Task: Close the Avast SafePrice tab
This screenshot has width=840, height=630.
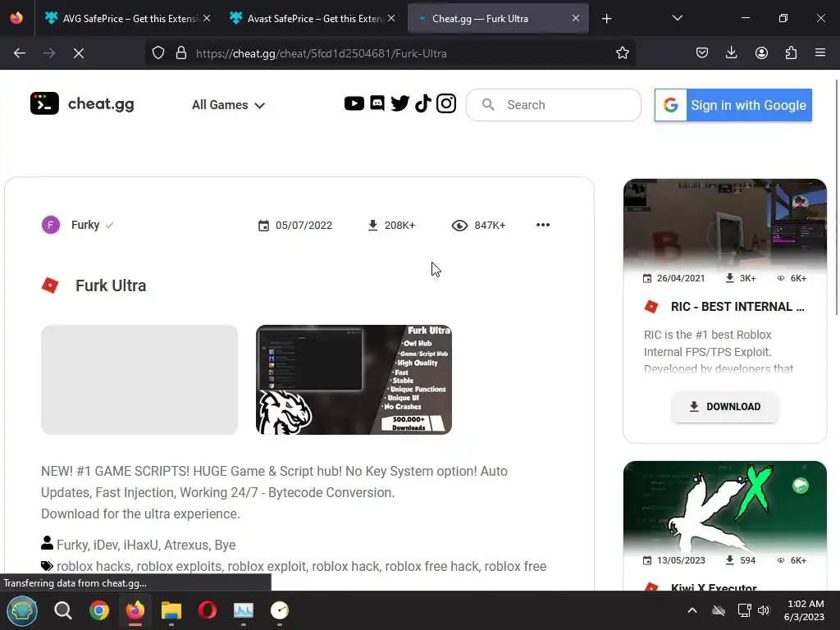Action: [x=391, y=18]
